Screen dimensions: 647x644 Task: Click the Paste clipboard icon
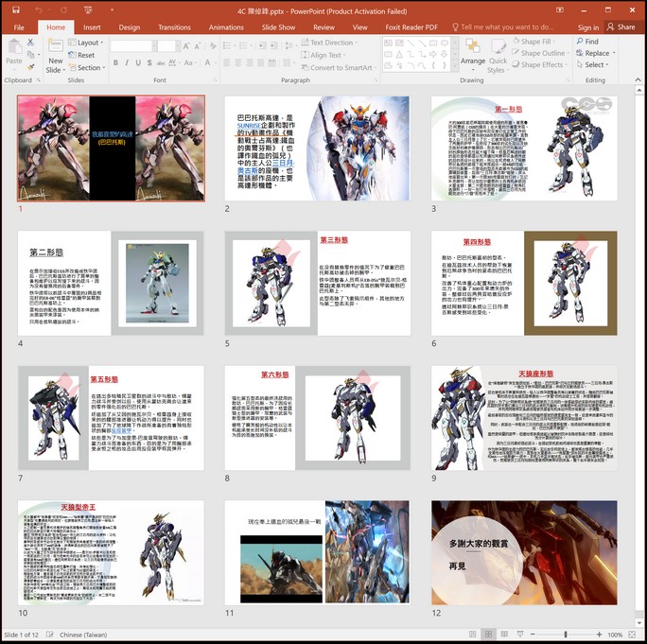14,47
